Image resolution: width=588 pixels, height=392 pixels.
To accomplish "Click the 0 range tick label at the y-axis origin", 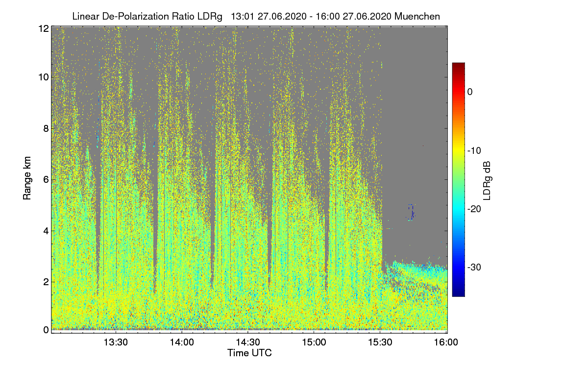I will point(46,330).
